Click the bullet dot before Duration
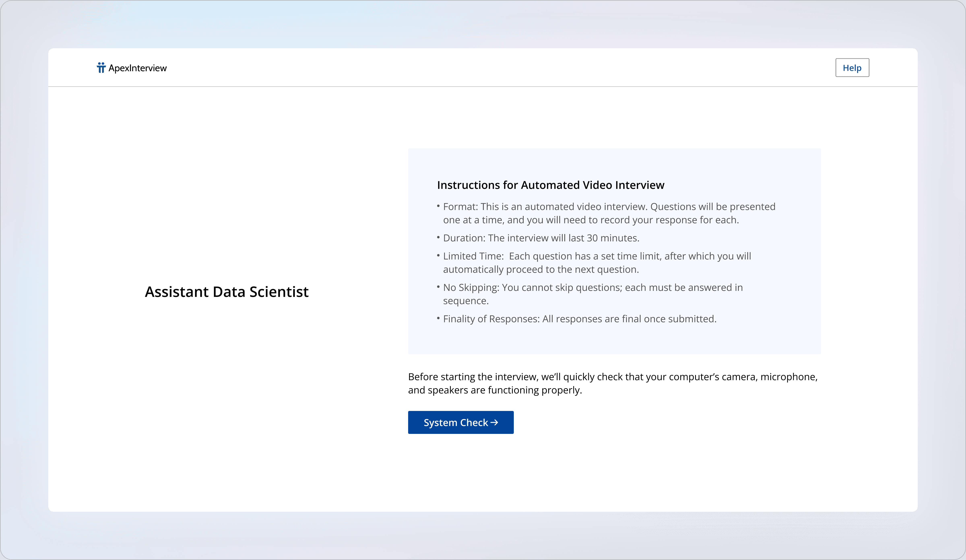The image size is (966, 560). (x=438, y=238)
